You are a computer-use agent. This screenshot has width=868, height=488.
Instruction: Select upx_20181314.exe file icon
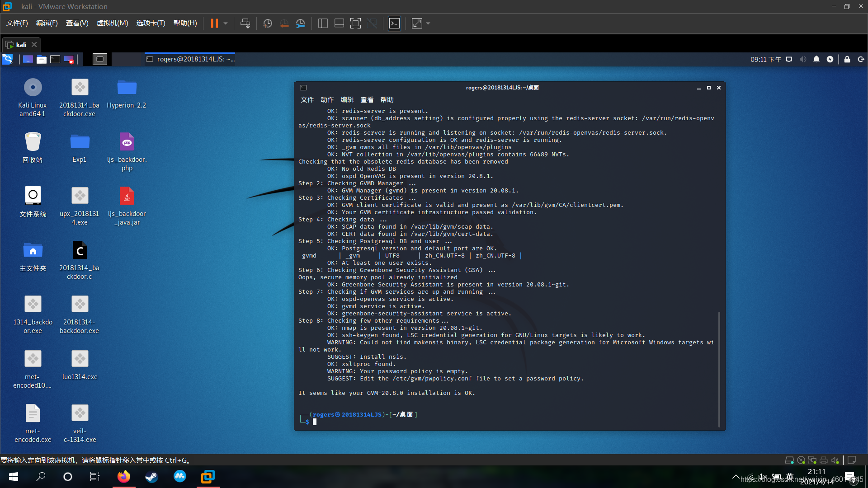pos(80,206)
